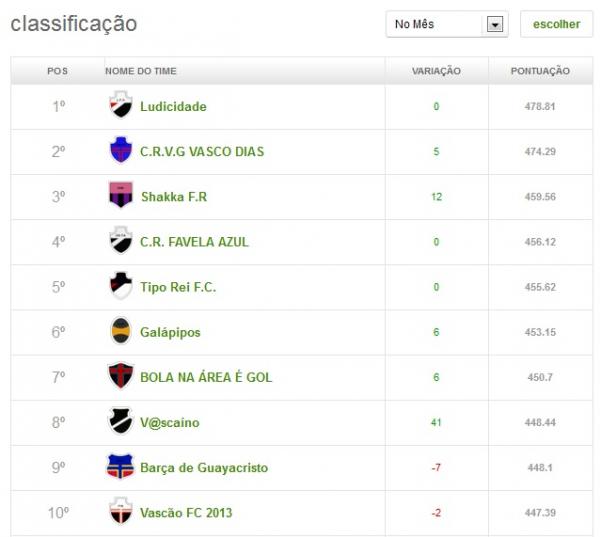Open the 'No Mês' period dropdown
Screen dimensions: 600x537
tap(436, 24)
